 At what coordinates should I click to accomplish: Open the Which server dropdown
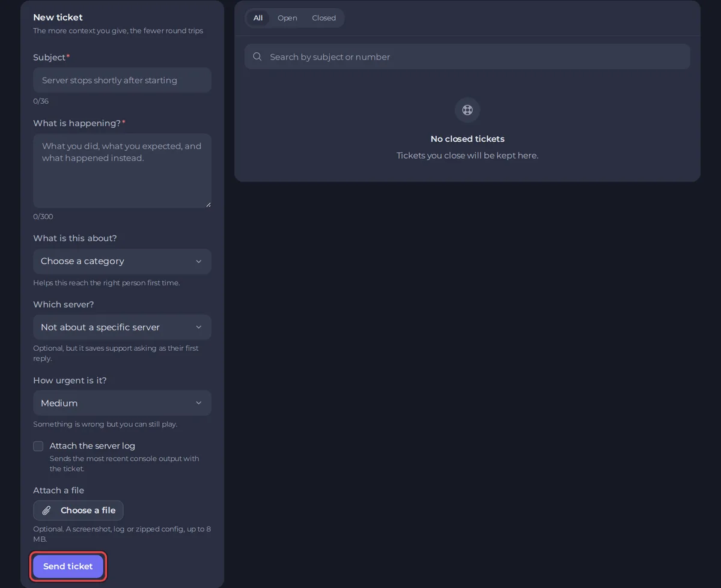pos(122,327)
